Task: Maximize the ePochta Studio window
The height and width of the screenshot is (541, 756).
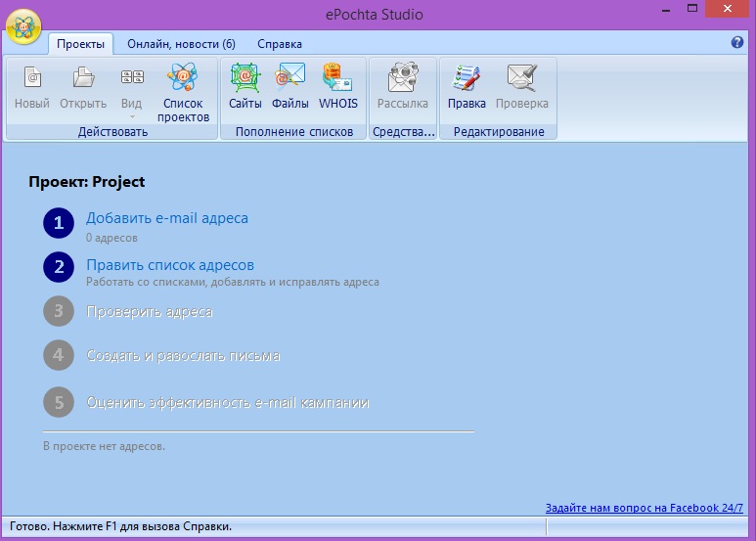Action: tap(692, 9)
